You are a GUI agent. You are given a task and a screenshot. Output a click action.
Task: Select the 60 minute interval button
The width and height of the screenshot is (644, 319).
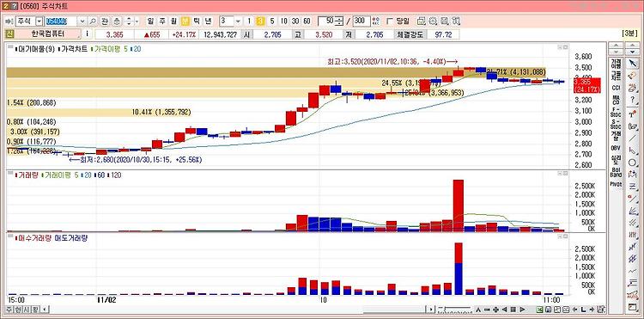point(307,21)
